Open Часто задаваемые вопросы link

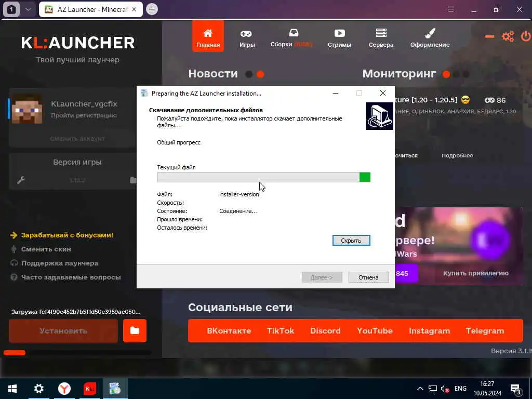click(71, 277)
